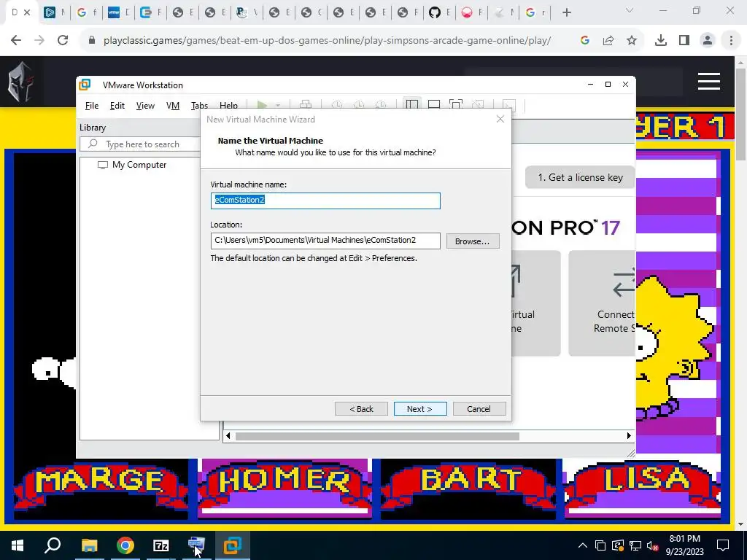Image resolution: width=747 pixels, height=560 pixels.
Task: Open Windows notification center
Action: (x=723, y=545)
